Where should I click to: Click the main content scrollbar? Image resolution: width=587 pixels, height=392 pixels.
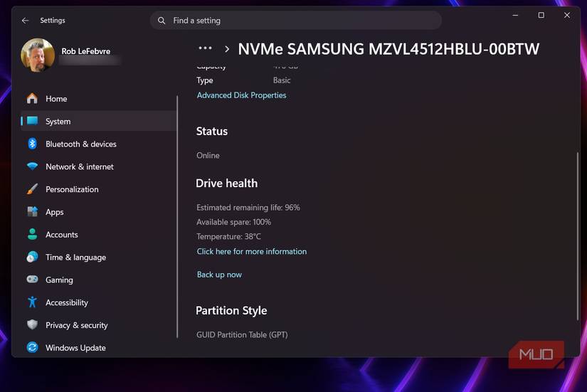click(x=577, y=236)
